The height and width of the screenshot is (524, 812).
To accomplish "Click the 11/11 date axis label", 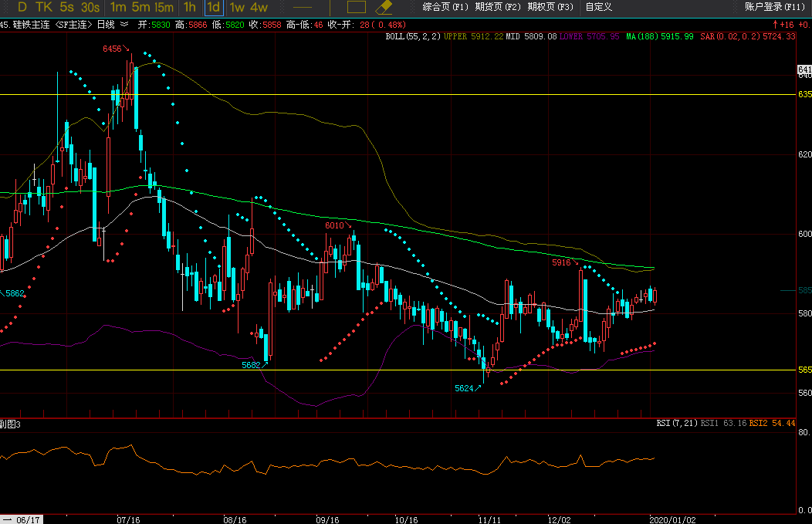I will click(x=489, y=519).
